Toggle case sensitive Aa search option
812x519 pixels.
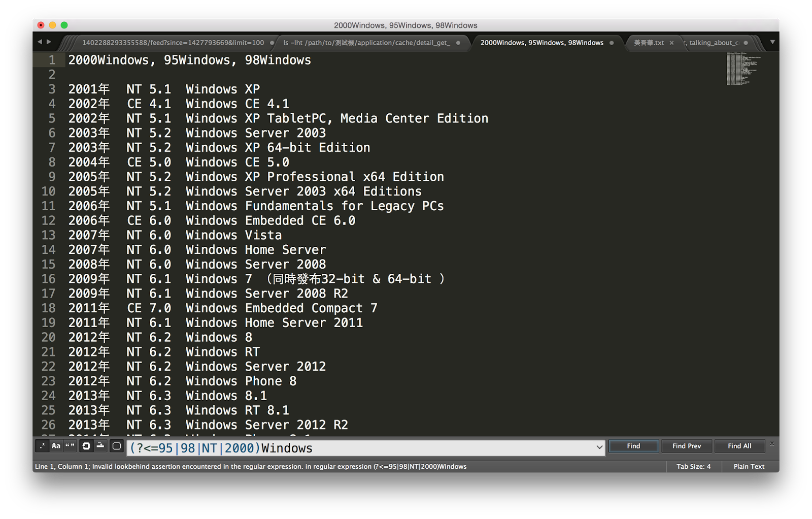(56, 446)
